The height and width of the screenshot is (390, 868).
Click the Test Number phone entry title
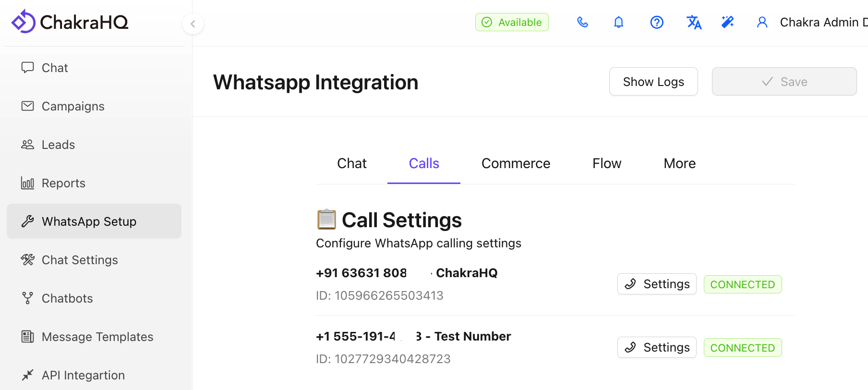[413, 336]
